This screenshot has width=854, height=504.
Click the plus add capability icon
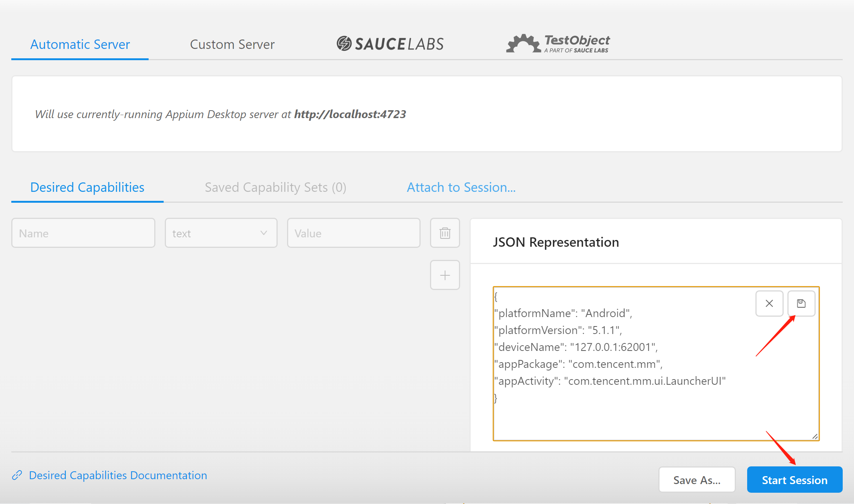click(x=445, y=275)
